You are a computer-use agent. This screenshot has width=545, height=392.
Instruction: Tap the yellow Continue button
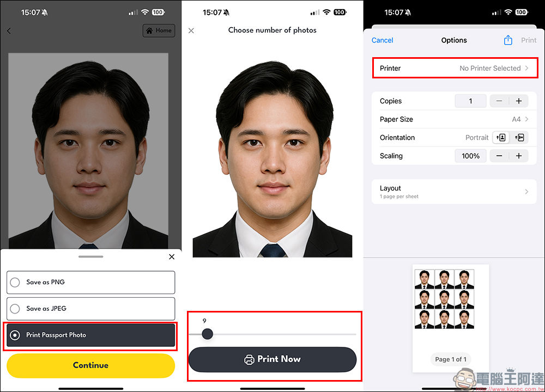pyautogui.click(x=90, y=365)
